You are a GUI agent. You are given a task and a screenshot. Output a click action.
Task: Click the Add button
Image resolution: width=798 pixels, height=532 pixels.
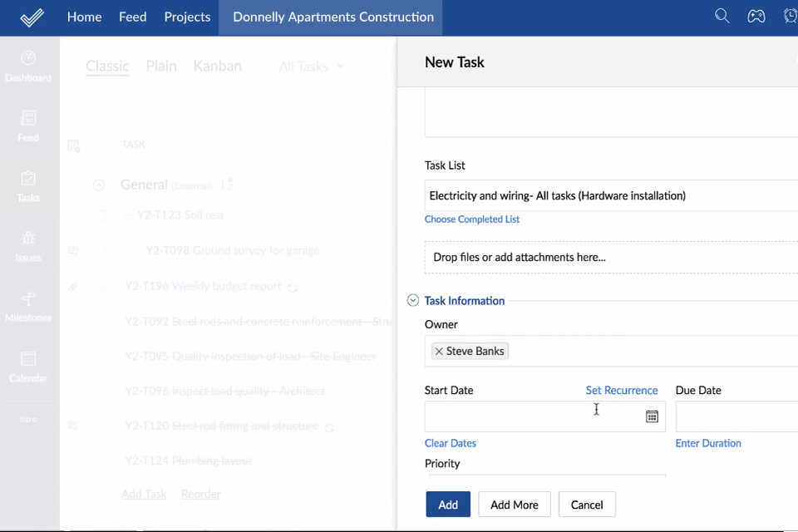pyautogui.click(x=448, y=505)
